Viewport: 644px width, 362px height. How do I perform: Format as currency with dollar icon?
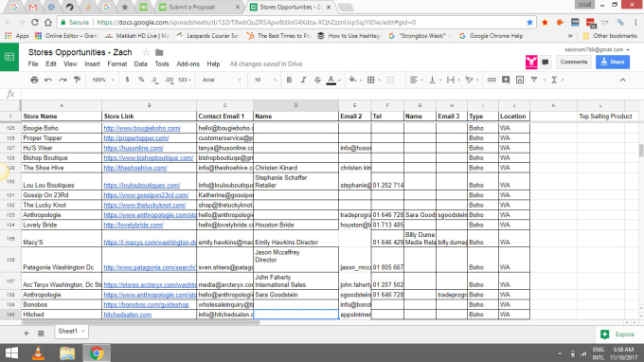(127, 80)
